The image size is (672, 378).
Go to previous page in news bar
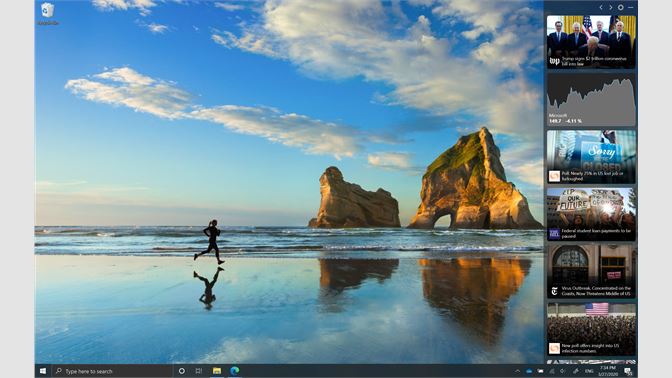point(601,7)
